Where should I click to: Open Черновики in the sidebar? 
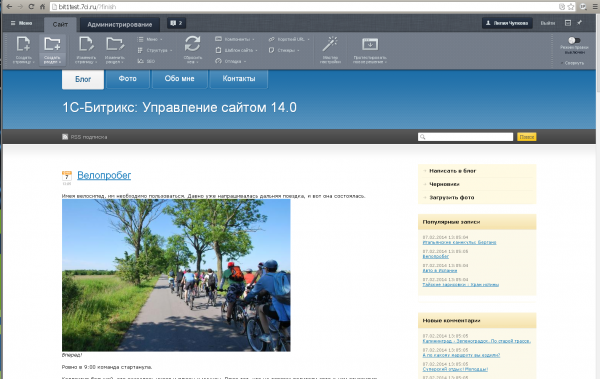click(x=444, y=184)
